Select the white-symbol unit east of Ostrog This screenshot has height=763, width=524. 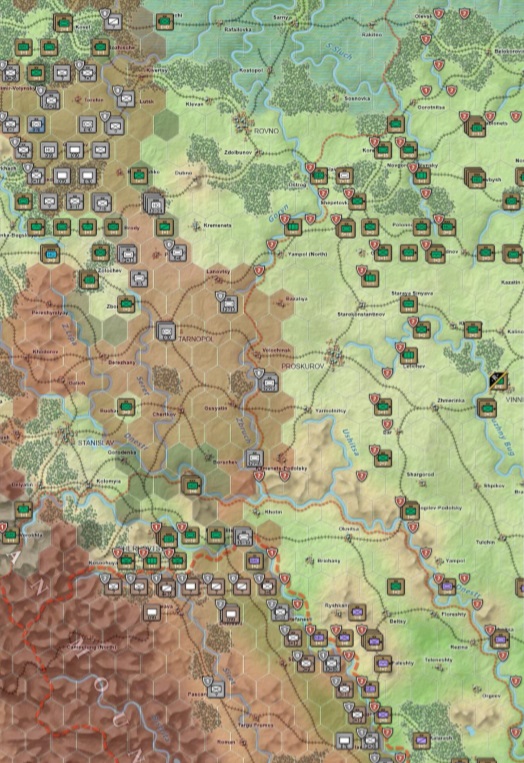click(x=344, y=176)
